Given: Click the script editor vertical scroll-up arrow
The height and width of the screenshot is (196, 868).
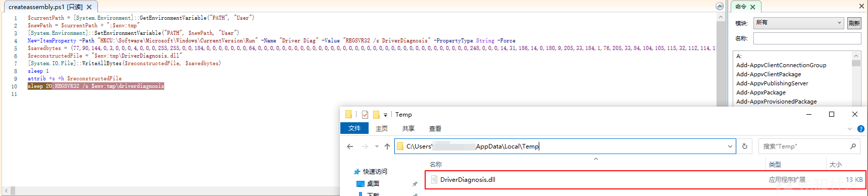Looking at the screenshot, I should (x=721, y=17).
